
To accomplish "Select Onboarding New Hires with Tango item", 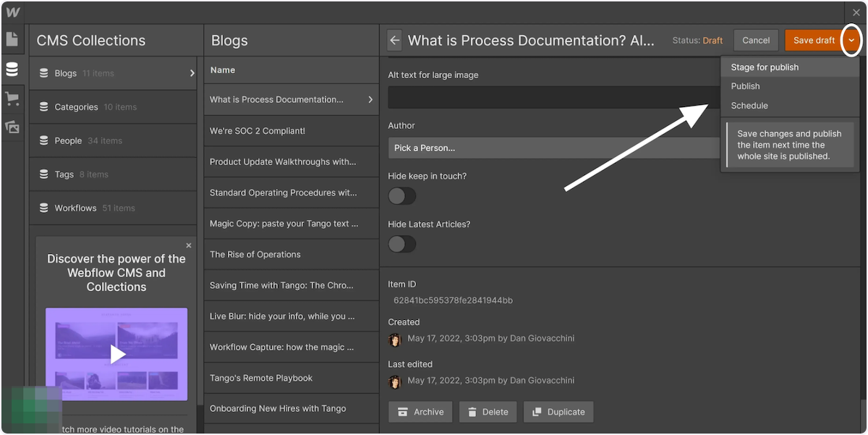I will (292, 408).
